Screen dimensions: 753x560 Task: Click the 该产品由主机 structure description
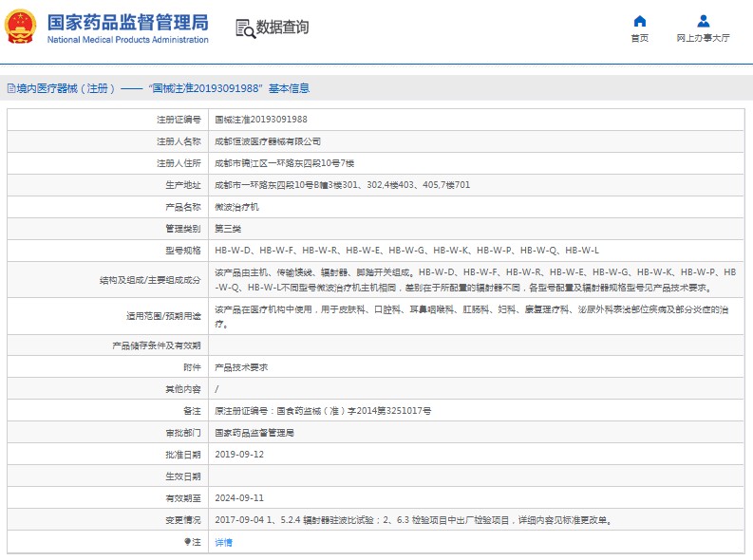click(476, 280)
